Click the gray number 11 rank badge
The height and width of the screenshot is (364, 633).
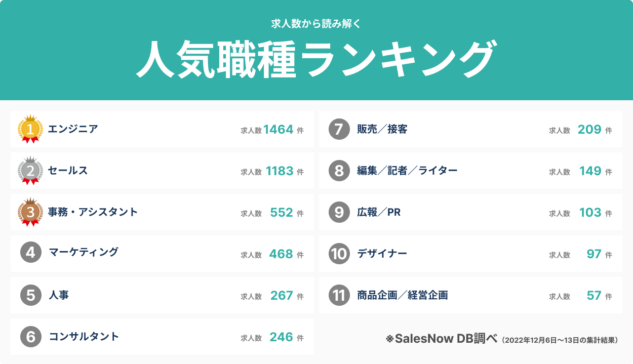(x=339, y=295)
